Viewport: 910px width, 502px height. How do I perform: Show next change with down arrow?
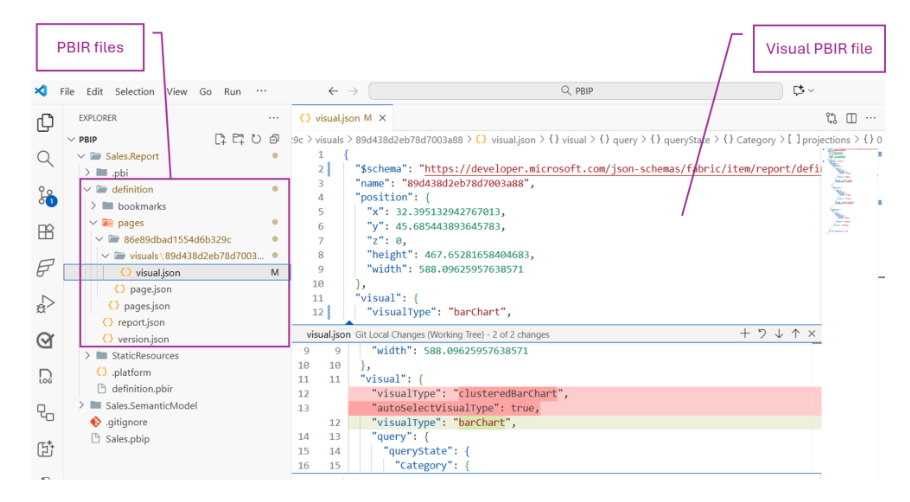(x=779, y=334)
